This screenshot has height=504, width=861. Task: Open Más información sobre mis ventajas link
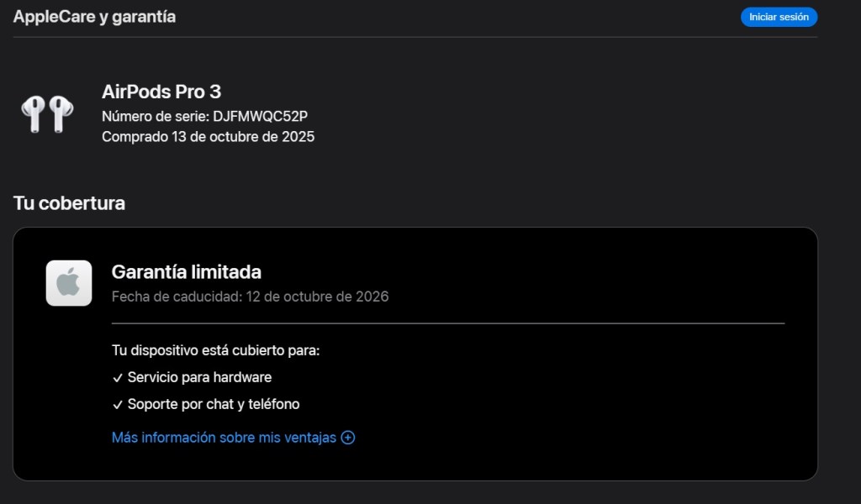pos(224,438)
